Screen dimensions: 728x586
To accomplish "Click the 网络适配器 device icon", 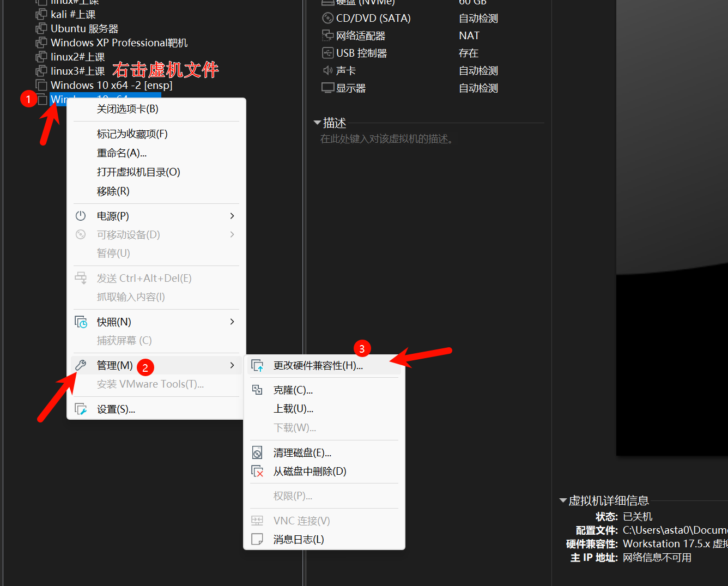I will (327, 35).
